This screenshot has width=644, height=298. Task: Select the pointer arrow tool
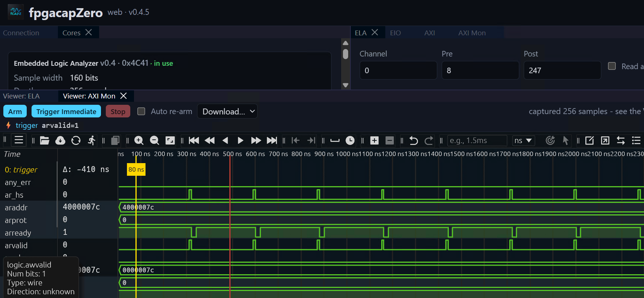566,140
